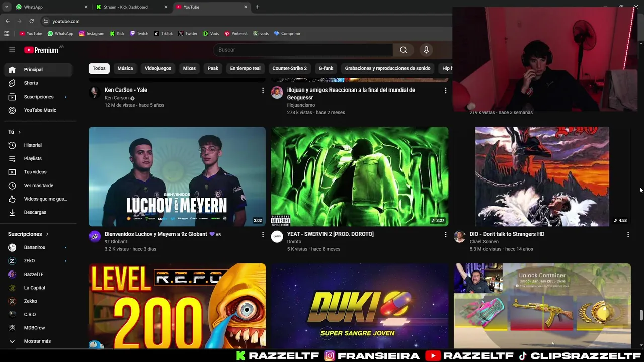Open a new browser tab

click(x=257, y=7)
